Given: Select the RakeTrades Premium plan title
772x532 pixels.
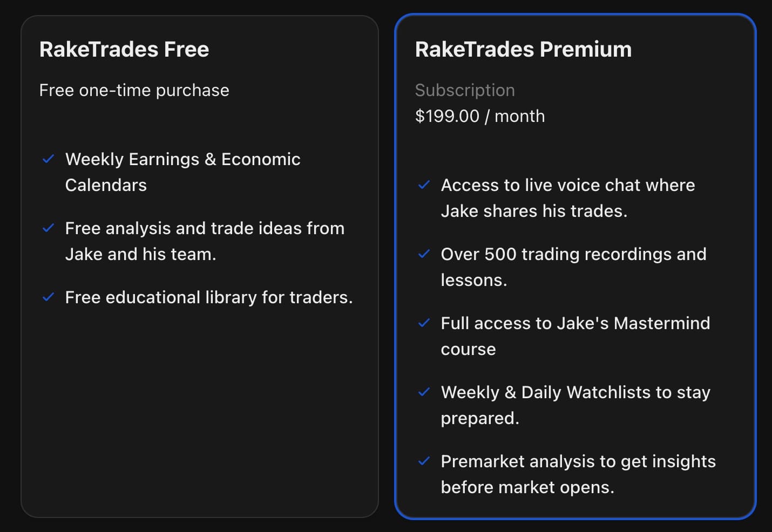Looking at the screenshot, I should pyautogui.click(x=523, y=49).
